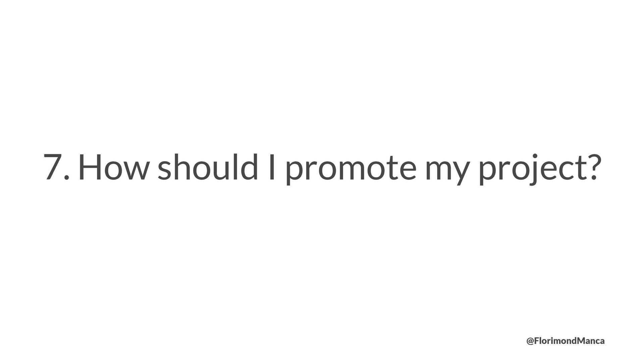Click the letter "d" ending "should"
The width and height of the screenshot is (644, 362).
pyautogui.click(x=249, y=167)
